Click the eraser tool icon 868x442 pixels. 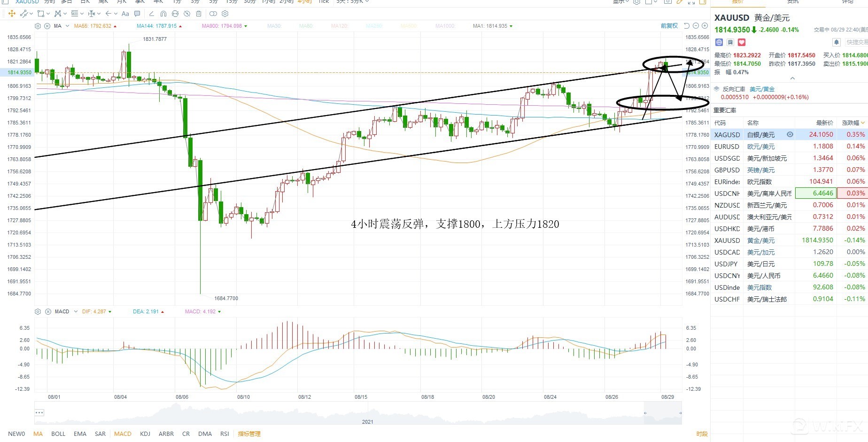[x=151, y=14]
